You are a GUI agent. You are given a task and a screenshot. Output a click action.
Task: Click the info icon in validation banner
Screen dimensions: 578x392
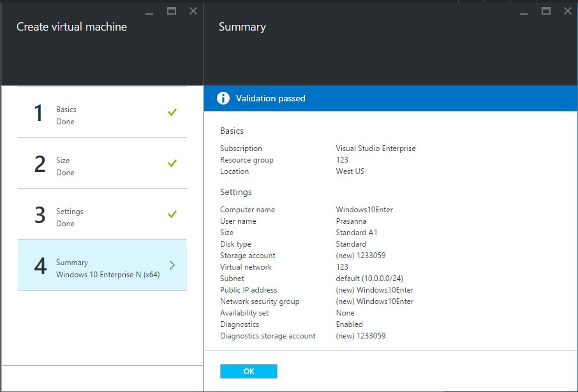click(x=223, y=98)
